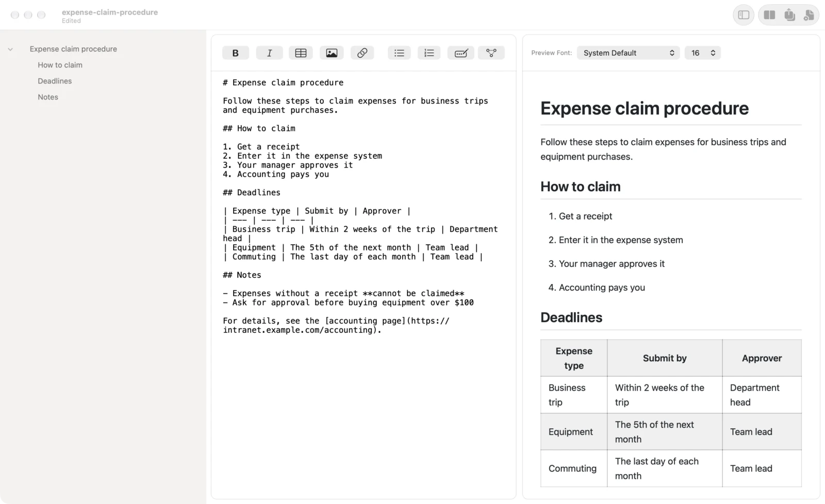Click the 'Business trip' cell in preview table
The width and height of the screenshot is (825, 504).
574,395
